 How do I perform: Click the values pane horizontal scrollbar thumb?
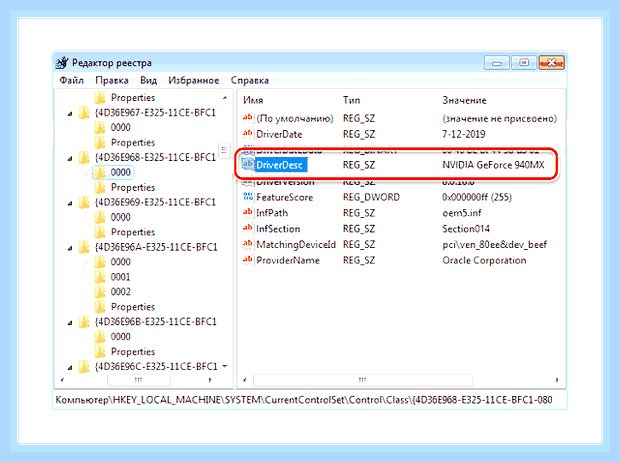363,380
